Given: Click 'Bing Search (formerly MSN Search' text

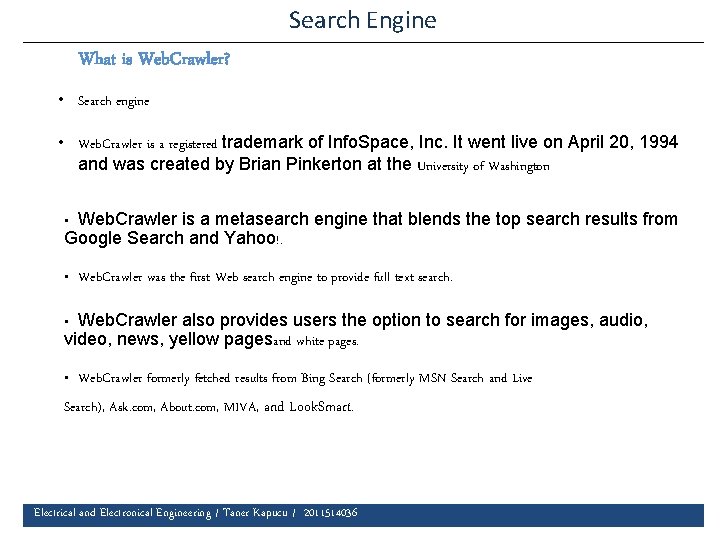Looking at the screenshot, I should click(x=388, y=378).
